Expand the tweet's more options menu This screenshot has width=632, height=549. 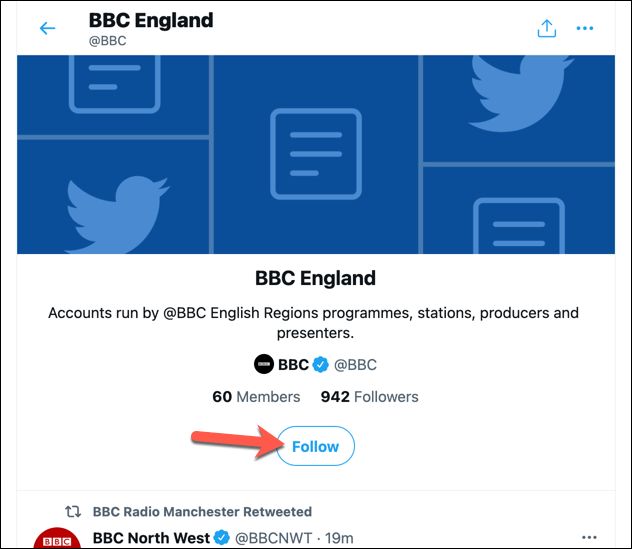(x=588, y=538)
